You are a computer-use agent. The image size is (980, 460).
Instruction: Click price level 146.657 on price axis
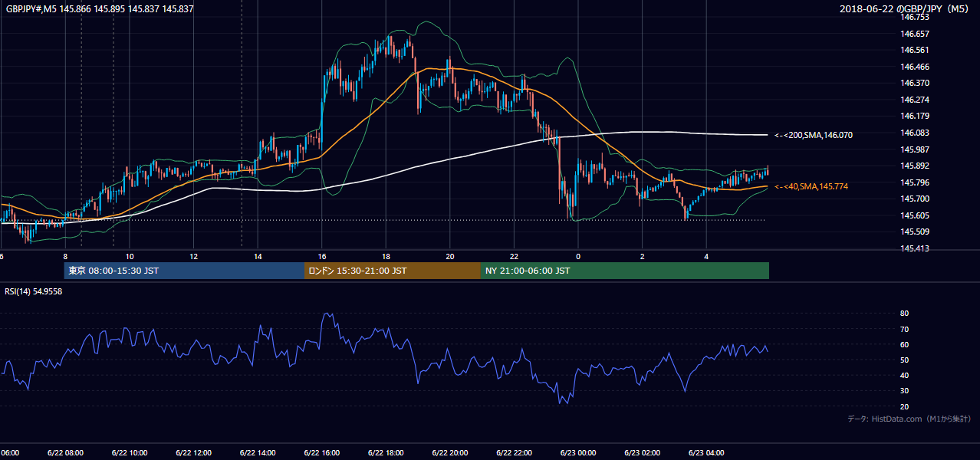point(915,34)
